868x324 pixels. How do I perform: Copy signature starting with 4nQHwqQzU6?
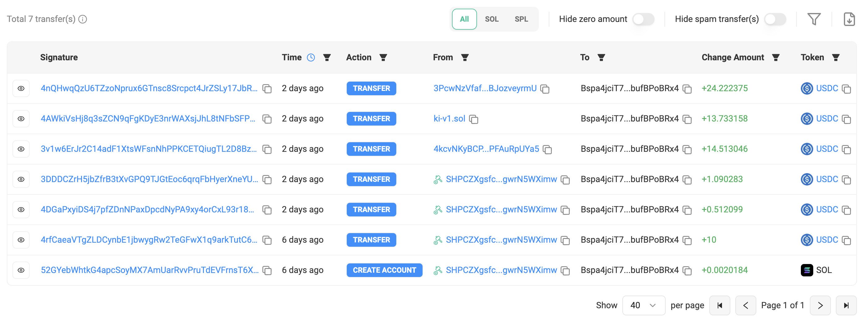coord(267,89)
